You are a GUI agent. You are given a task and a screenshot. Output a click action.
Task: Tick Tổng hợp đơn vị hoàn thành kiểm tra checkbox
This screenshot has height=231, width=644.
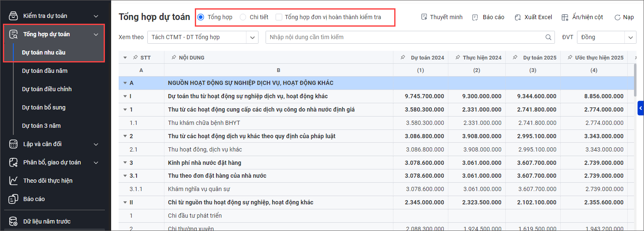point(279,17)
